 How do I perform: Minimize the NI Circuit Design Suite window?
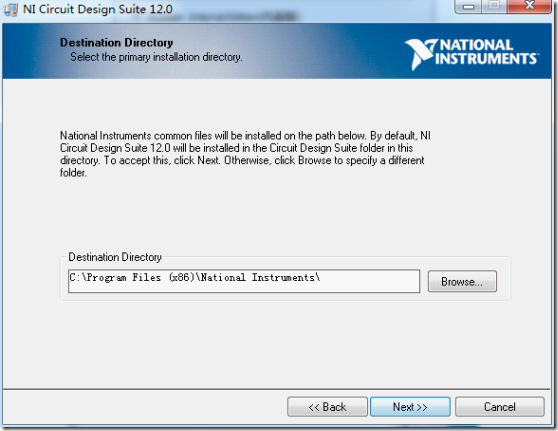click(x=468, y=7)
